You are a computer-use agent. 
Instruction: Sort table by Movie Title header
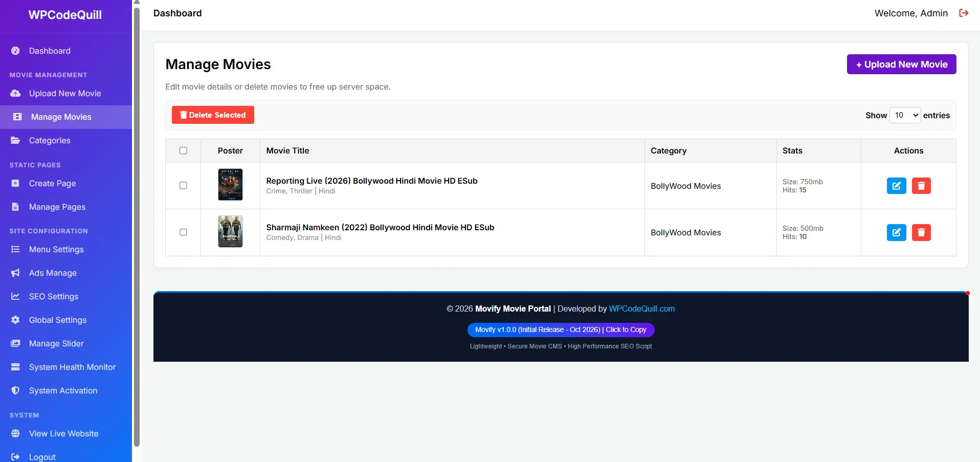(287, 150)
